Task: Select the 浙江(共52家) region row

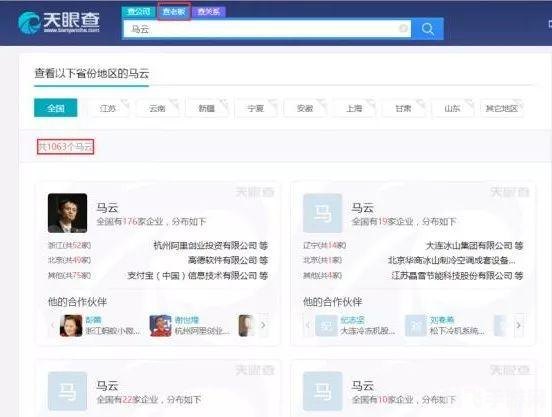Action: click(x=69, y=245)
